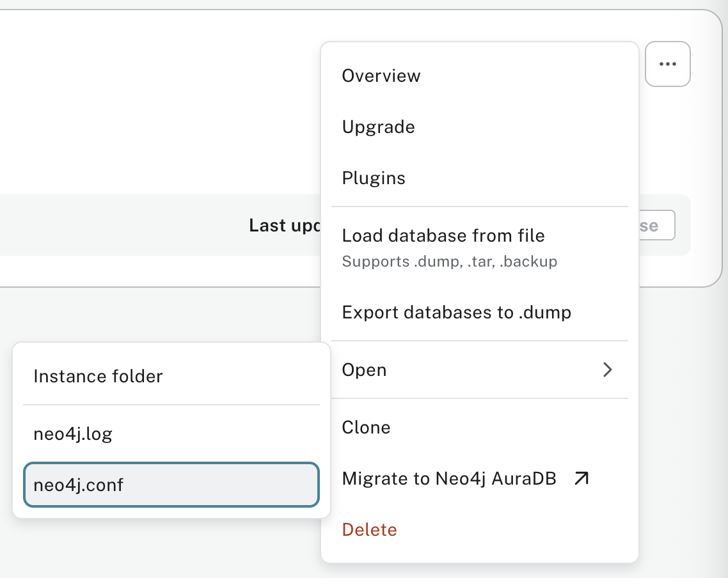Open the Plugins menu entry
728x578 pixels.
[x=374, y=178]
